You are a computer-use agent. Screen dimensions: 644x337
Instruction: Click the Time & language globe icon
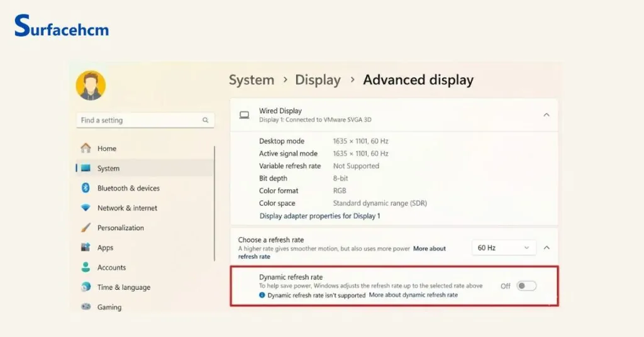click(x=86, y=287)
